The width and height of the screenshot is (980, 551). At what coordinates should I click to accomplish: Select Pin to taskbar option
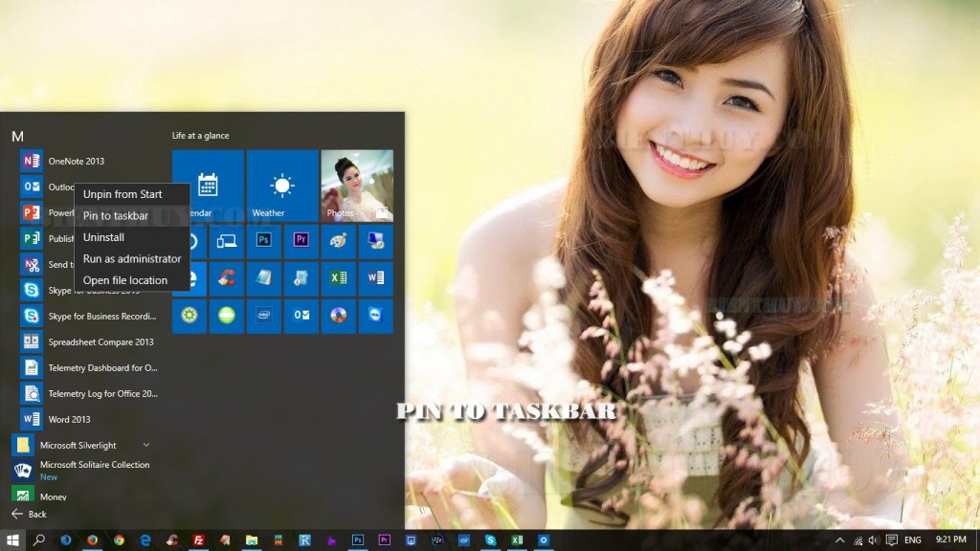[132, 215]
